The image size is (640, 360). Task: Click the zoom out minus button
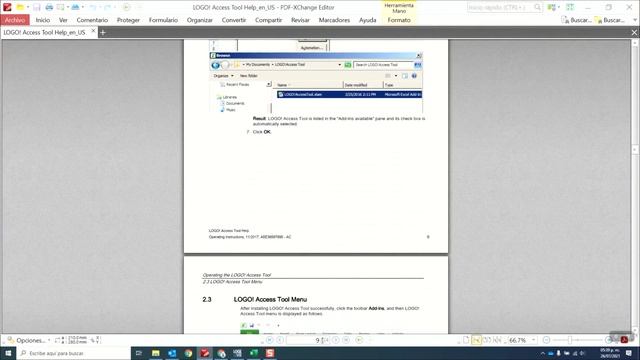coord(547,340)
